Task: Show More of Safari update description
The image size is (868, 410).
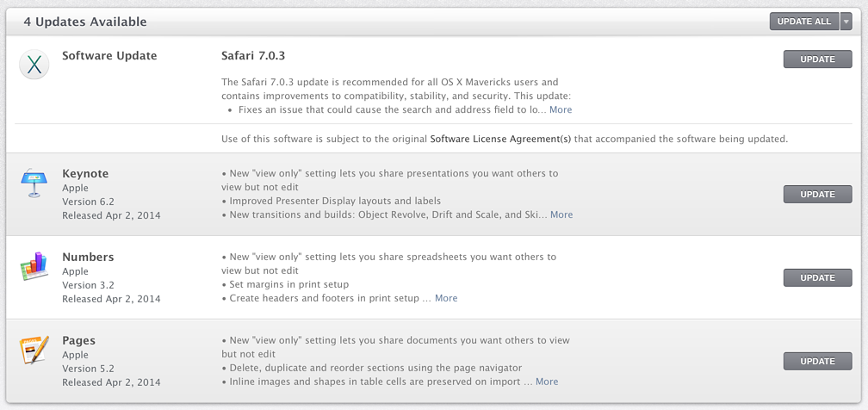Action: coord(561,109)
